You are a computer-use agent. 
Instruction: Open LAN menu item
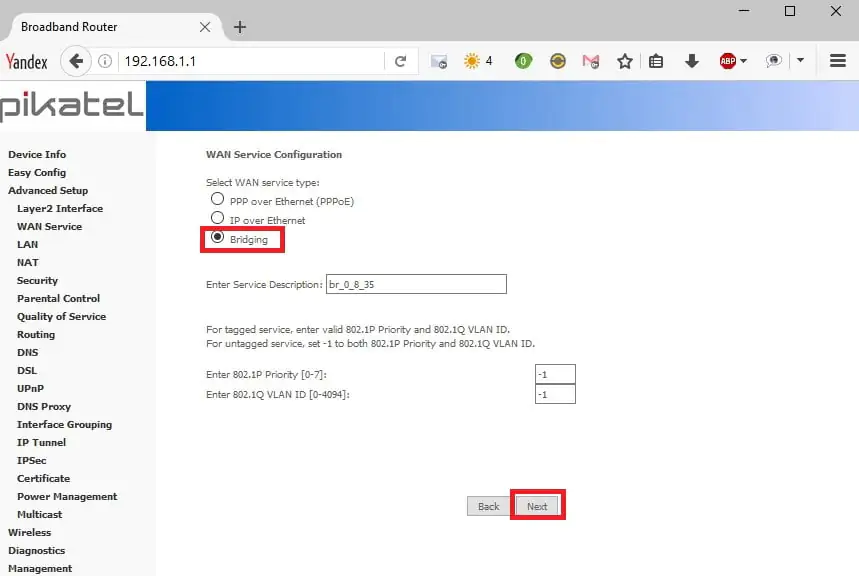click(27, 244)
